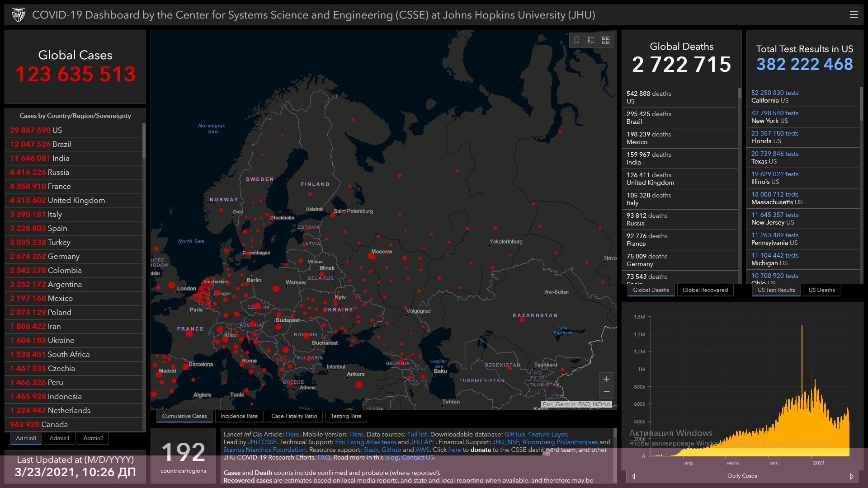868x488 pixels.
Task: Open the US Deaths tab
Action: pyautogui.click(x=821, y=290)
